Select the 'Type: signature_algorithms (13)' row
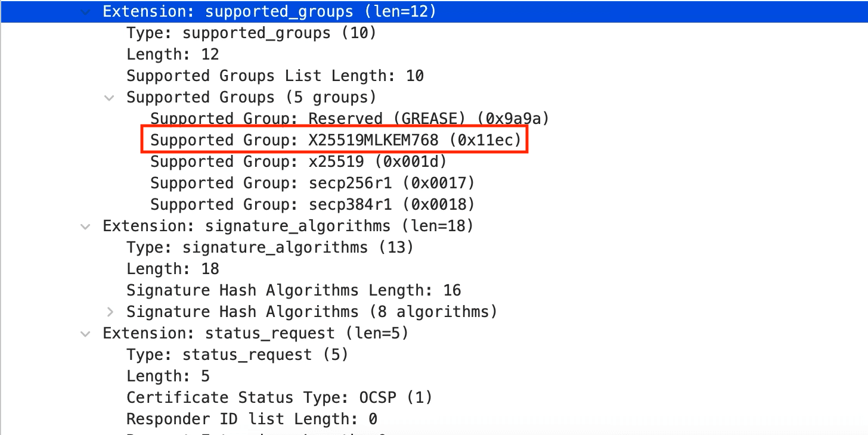This screenshot has width=868, height=435. pos(434,248)
